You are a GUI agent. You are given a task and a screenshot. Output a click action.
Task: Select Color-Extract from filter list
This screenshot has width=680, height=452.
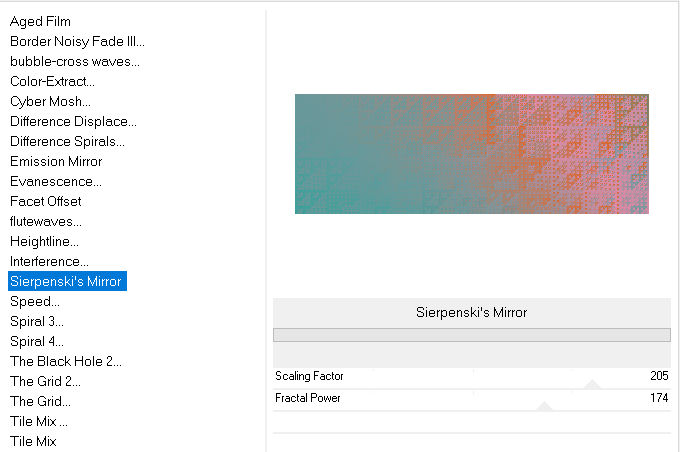tap(52, 81)
